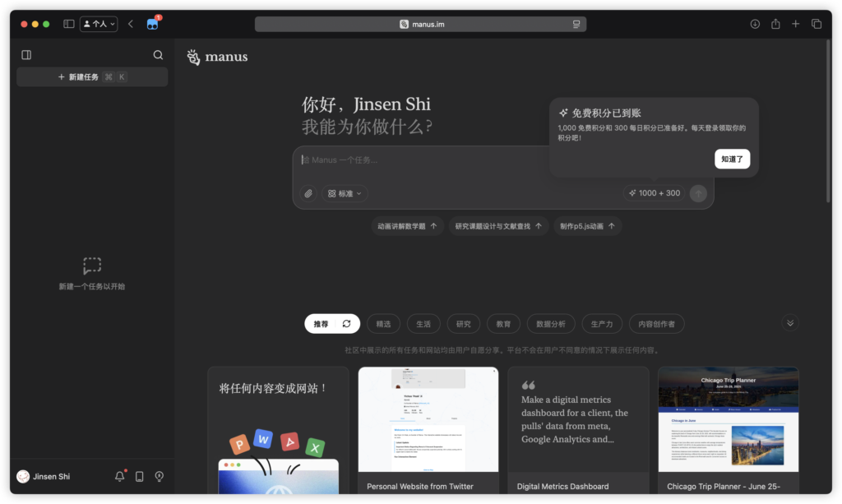This screenshot has height=504, width=842.
Task: Click the send arrow button
Action: 698,193
